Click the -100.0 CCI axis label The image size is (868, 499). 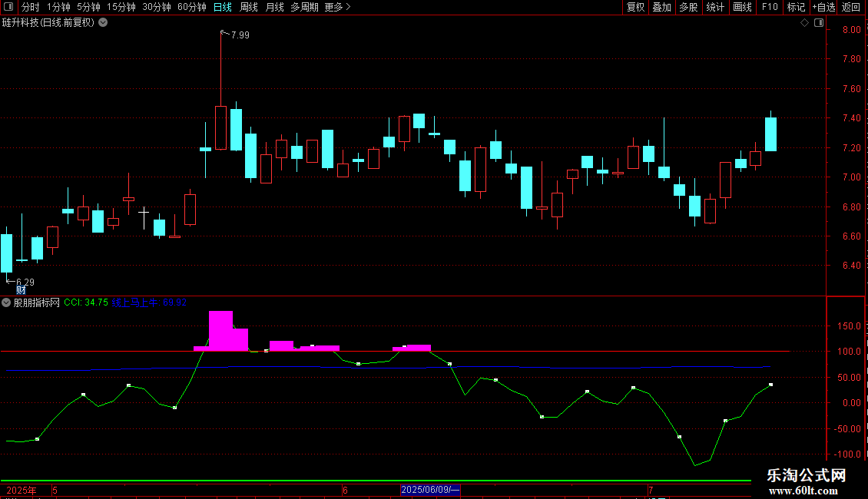click(848, 454)
